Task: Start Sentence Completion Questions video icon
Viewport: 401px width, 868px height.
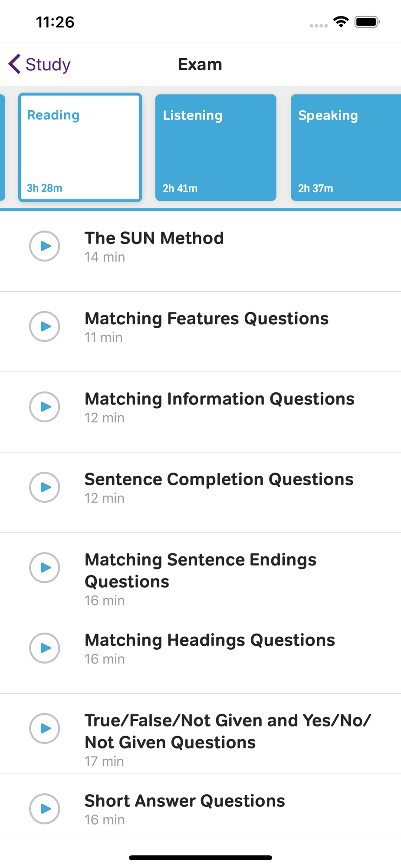Action: point(44,487)
